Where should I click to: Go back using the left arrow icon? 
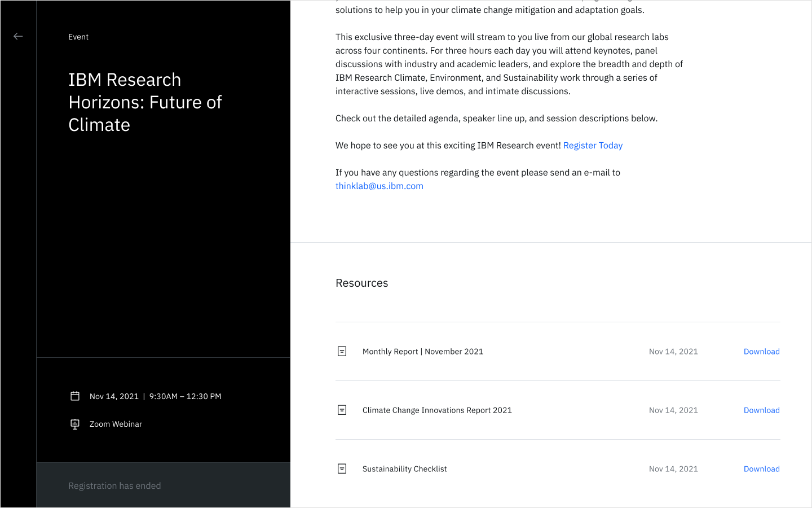pyautogui.click(x=18, y=36)
